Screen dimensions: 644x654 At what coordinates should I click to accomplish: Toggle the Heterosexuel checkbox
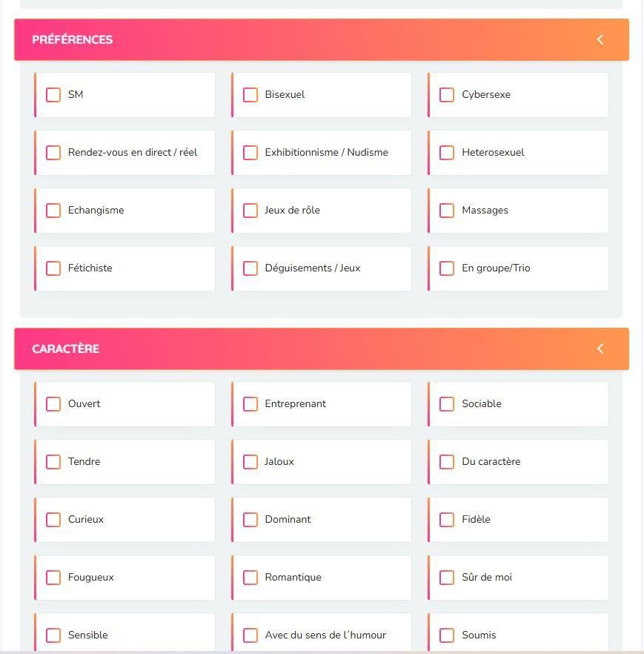[447, 153]
